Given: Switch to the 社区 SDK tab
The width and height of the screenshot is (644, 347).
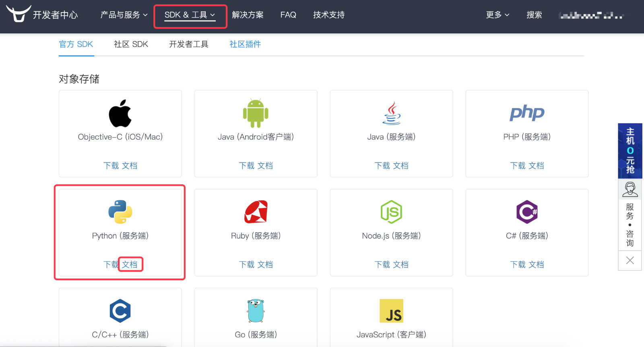Looking at the screenshot, I should (131, 44).
